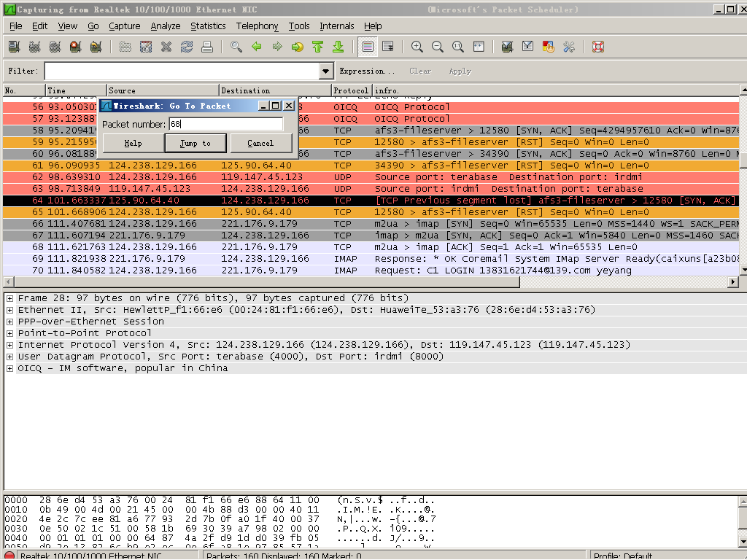747x560 pixels.
Task: Click packet list scroll down arrow
Action: pos(743,270)
